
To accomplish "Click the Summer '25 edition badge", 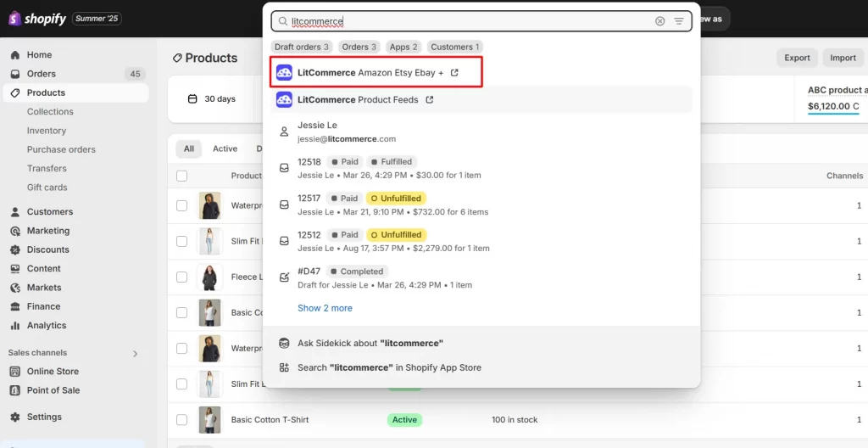I will (97, 19).
